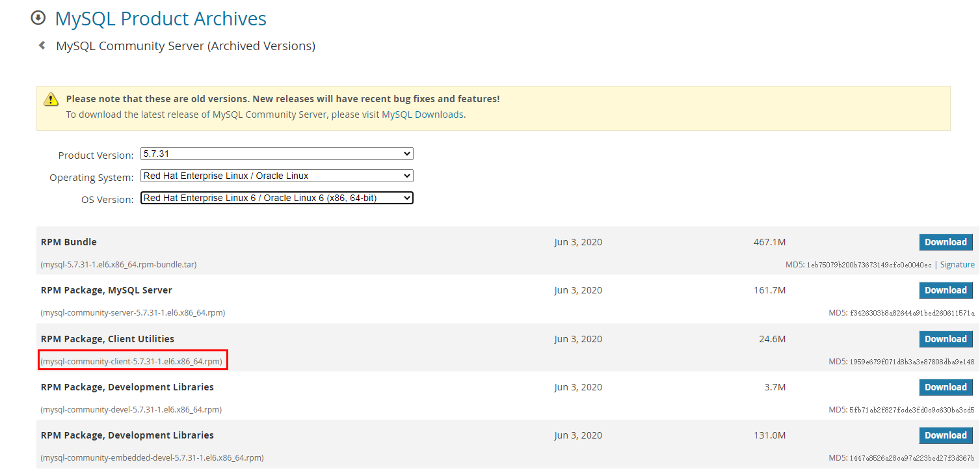The width and height of the screenshot is (980, 473).
Task: Click the download circle icon beside MySQL Product Archives
Action: [x=38, y=18]
